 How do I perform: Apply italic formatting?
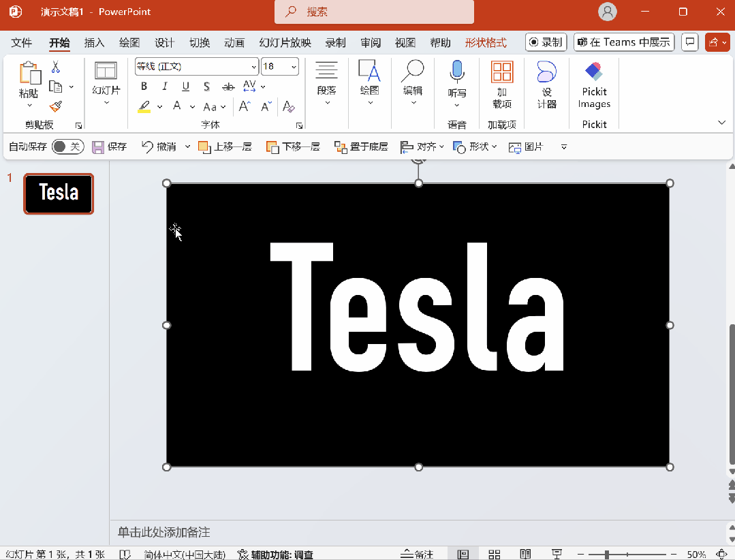coord(165,87)
